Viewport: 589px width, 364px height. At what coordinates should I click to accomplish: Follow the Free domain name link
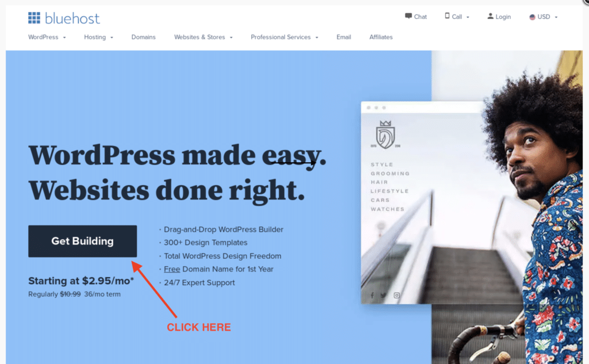171,269
